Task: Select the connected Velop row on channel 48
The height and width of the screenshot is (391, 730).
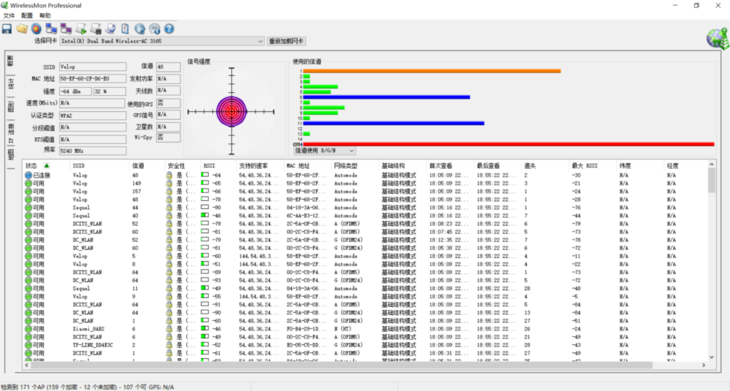Action: tap(366, 175)
